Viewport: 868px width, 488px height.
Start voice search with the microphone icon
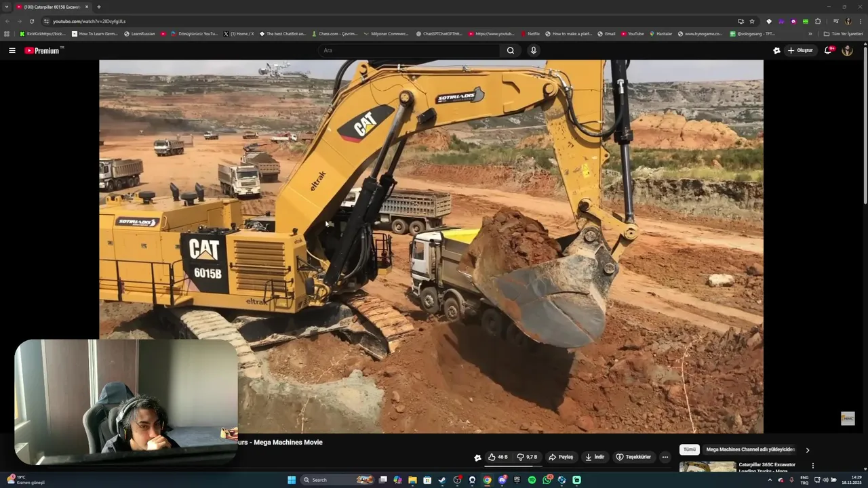pyautogui.click(x=534, y=50)
